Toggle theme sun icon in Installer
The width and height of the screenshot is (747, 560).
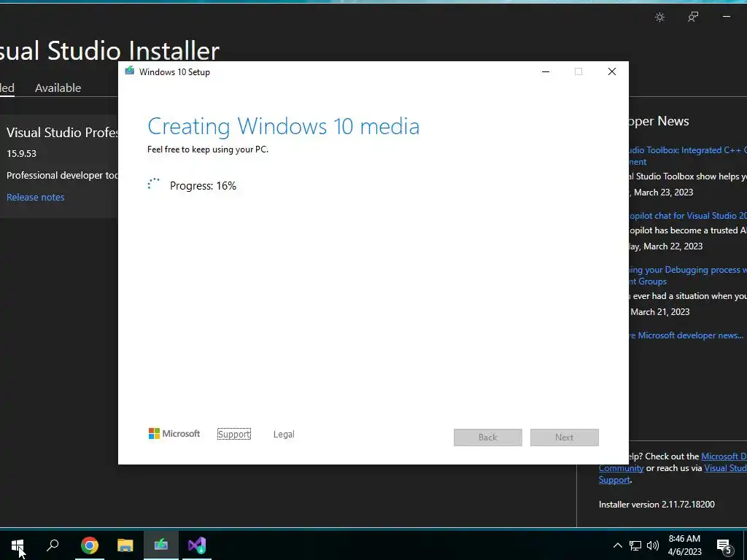click(x=659, y=17)
